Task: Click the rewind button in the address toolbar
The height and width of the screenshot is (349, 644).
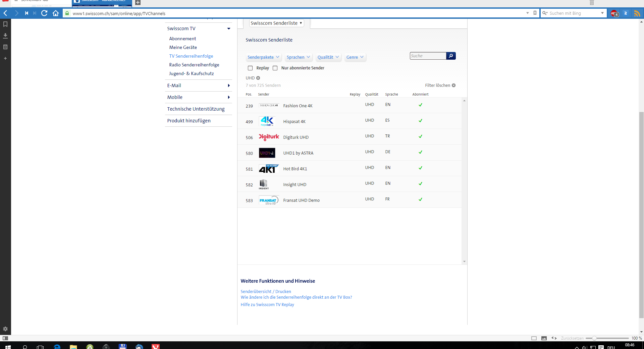Action: click(x=26, y=13)
